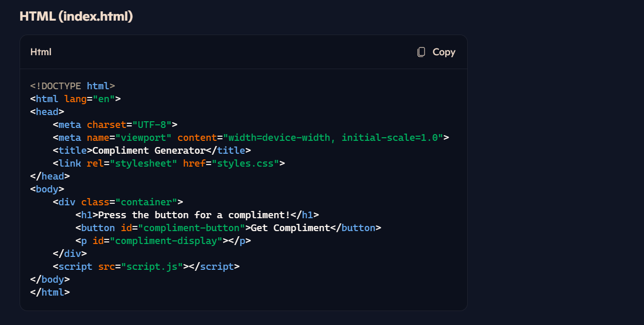Click the stylesheet link styles.css line

pos(168,163)
